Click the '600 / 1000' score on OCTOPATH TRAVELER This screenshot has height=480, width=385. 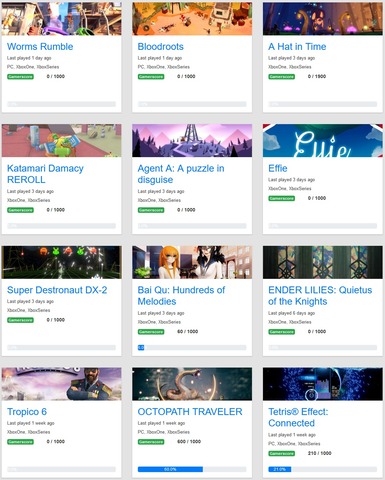pyautogui.click(x=189, y=442)
